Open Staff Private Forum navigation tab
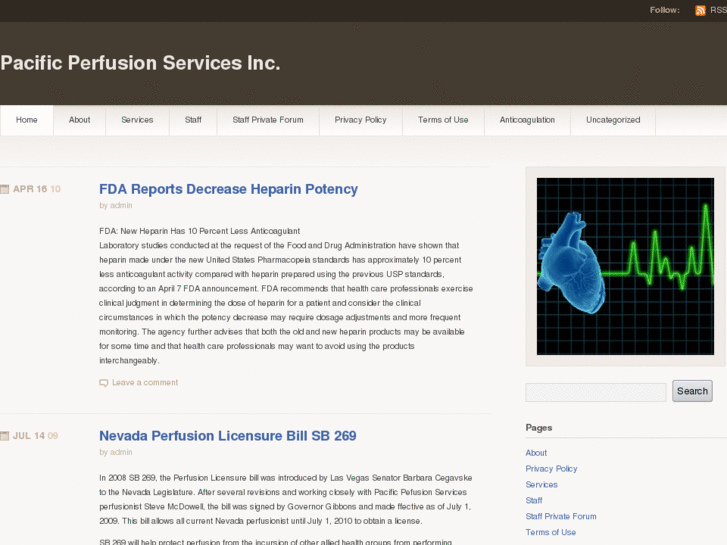Image resolution: width=727 pixels, height=545 pixels. (x=268, y=120)
